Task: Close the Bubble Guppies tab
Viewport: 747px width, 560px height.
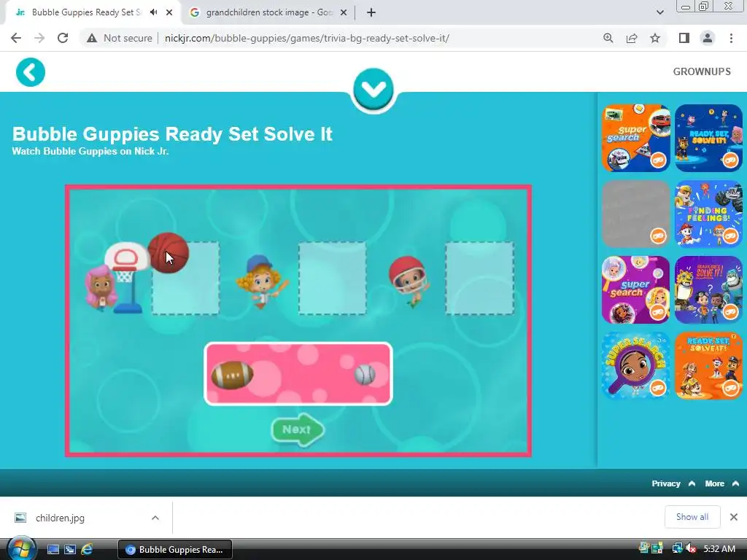Action: [x=169, y=12]
